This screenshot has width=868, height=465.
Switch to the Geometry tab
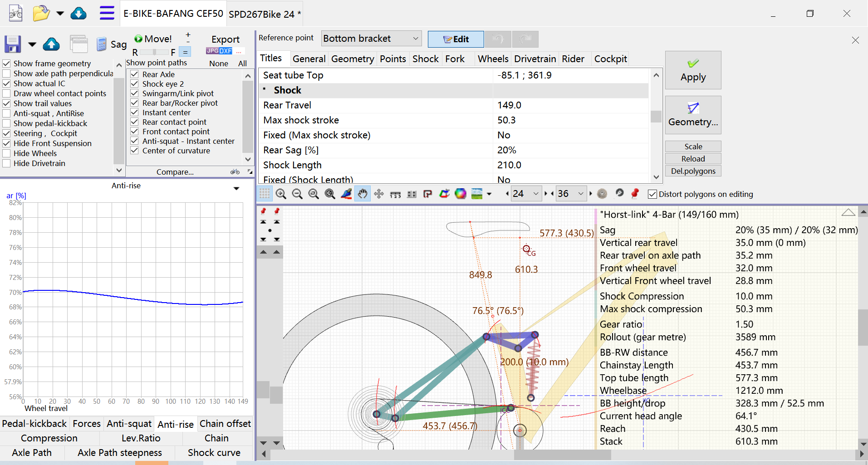(x=353, y=59)
